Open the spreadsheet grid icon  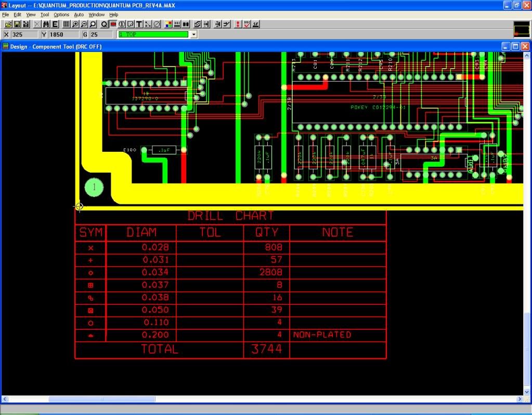(66, 24)
